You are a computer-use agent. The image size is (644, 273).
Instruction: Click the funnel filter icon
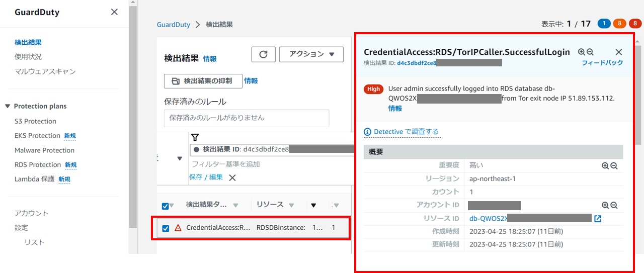[196, 138]
